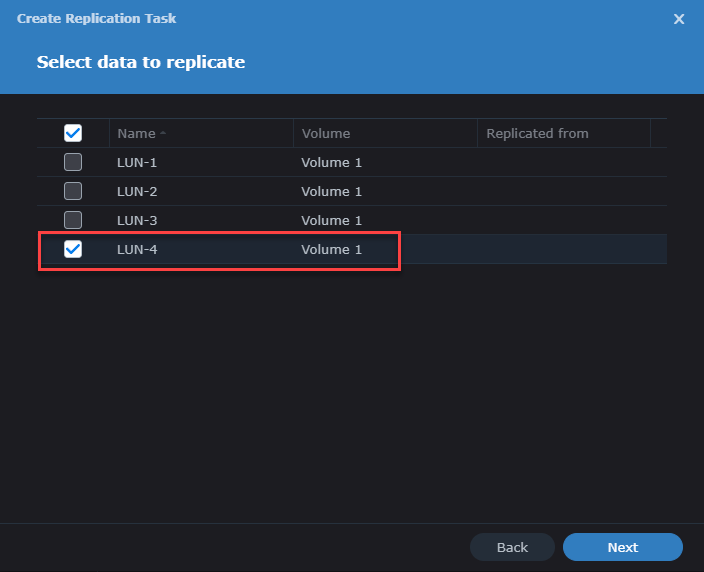Click the Volume column header
The image size is (704, 572).
[326, 133]
